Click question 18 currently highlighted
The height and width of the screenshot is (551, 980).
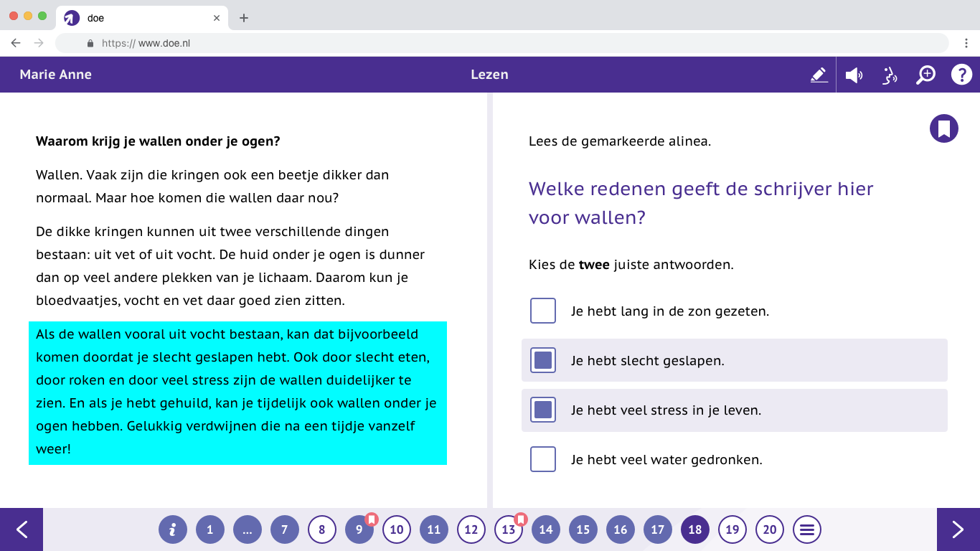coord(694,529)
